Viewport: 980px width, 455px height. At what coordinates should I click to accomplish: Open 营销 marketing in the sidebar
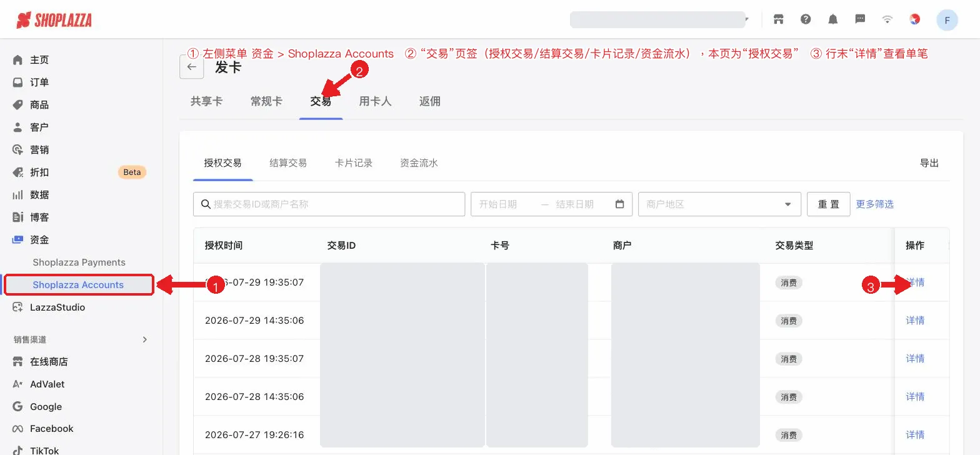coord(39,150)
